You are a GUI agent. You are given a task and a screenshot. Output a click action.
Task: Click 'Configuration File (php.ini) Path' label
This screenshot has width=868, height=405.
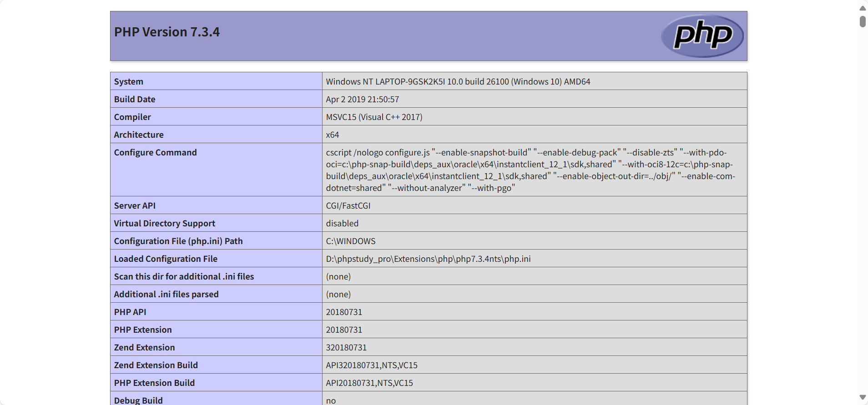(x=178, y=241)
